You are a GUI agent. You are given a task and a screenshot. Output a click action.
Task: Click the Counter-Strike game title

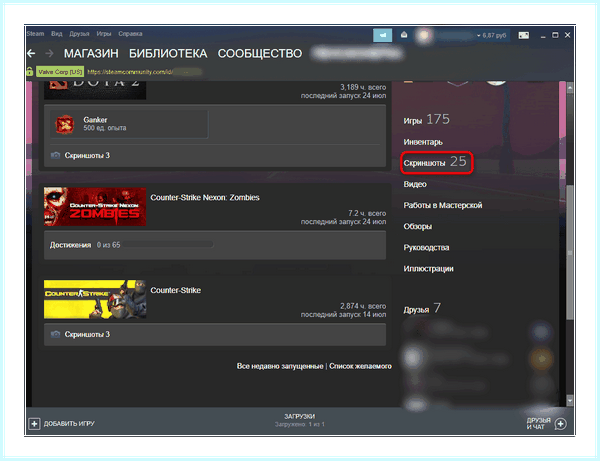click(176, 290)
